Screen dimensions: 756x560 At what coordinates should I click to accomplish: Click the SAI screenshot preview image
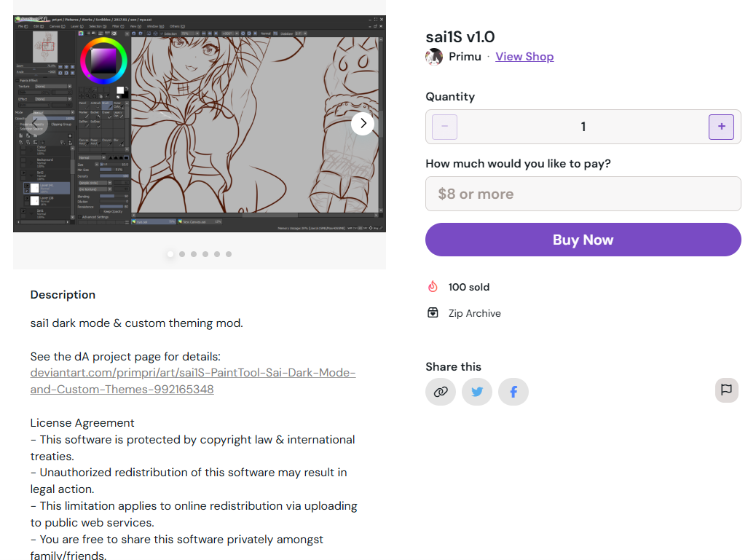(x=200, y=124)
